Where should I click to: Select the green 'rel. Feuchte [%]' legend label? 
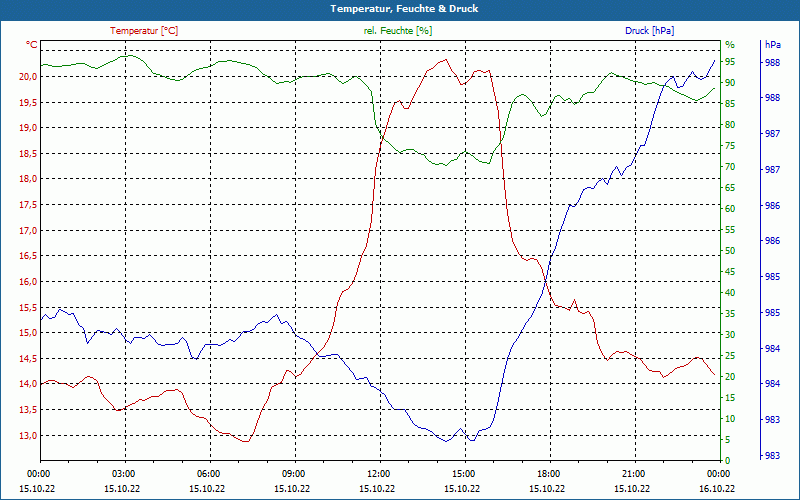(397, 31)
